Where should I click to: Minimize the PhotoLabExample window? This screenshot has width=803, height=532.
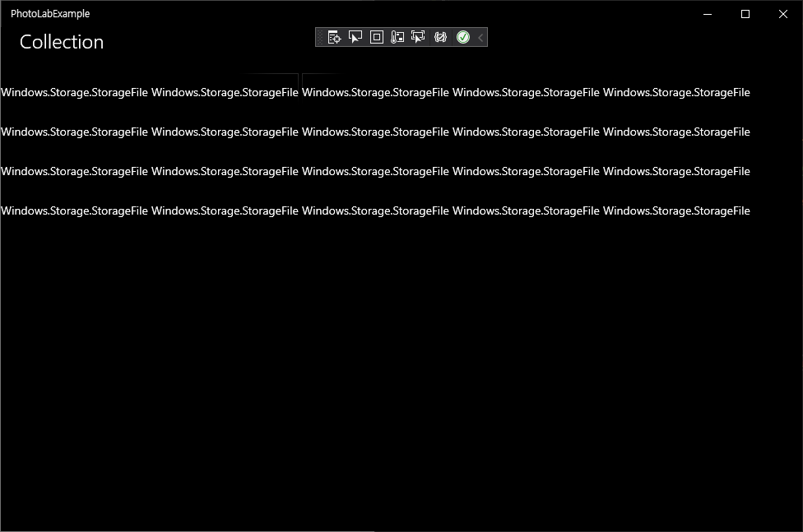tap(708, 14)
